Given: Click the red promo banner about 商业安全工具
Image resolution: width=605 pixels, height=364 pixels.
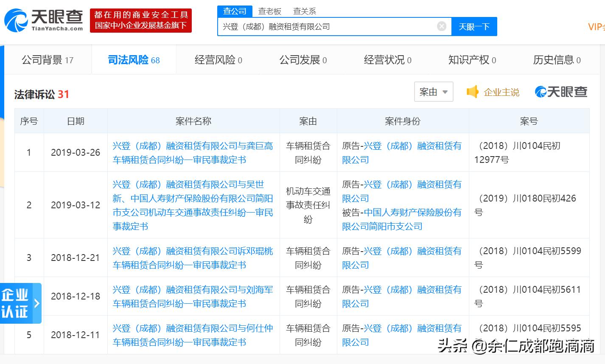Looking at the screenshot, I should [x=140, y=20].
